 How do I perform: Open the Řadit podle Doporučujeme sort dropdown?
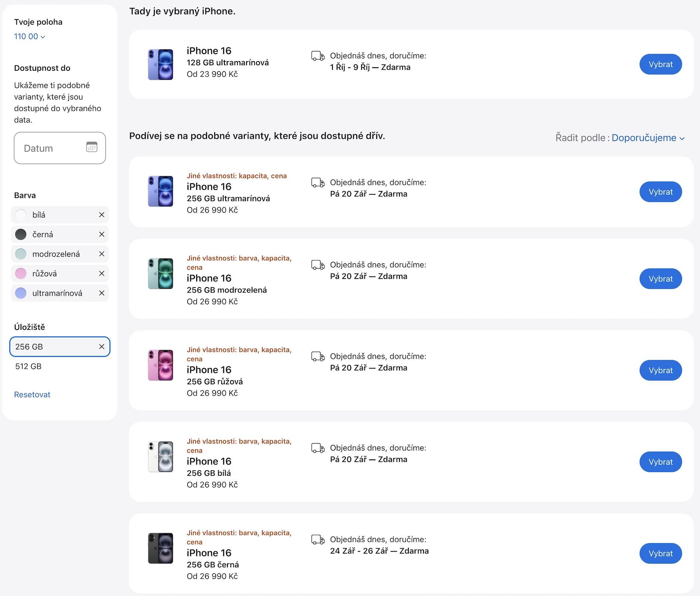tap(647, 138)
